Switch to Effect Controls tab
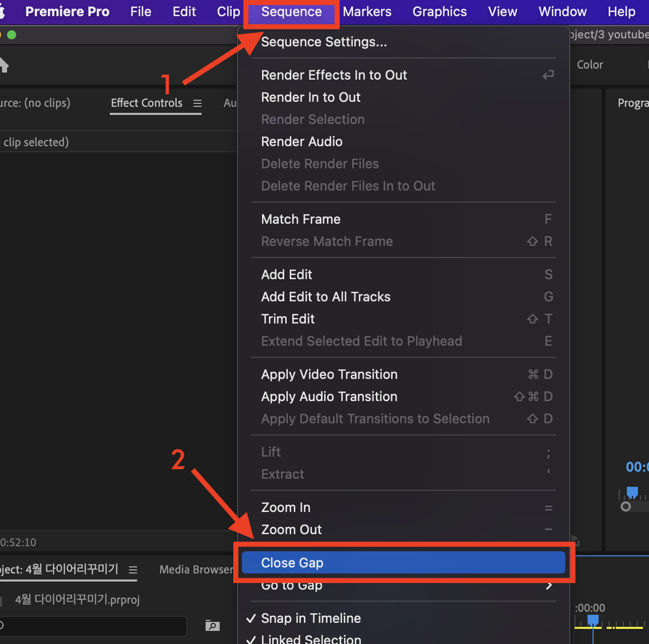649x644 pixels. (x=147, y=103)
